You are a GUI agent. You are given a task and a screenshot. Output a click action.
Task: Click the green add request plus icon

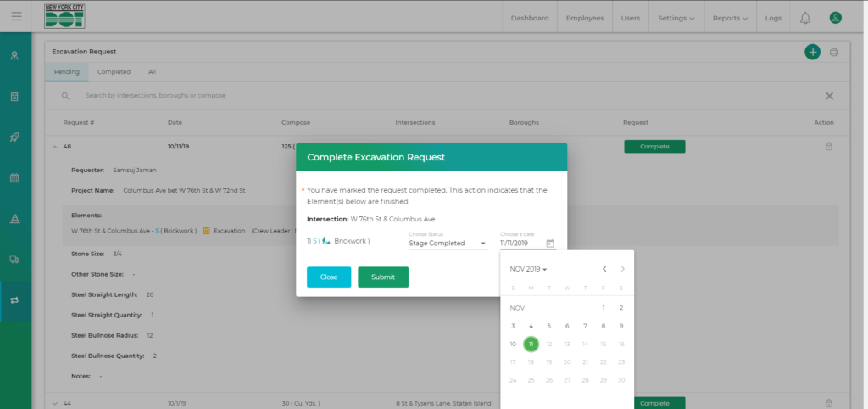pyautogui.click(x=812, y=53)
